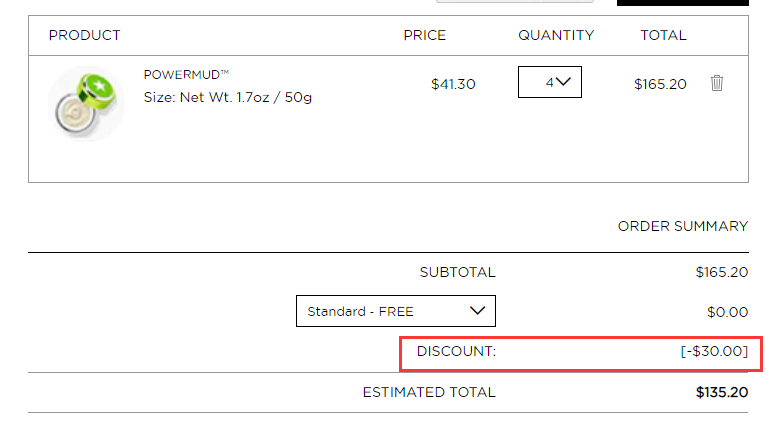The height and width of the screenshot is (443, 772).
Task: Click the ORDER SUMMARY heading
Action: pos(683,226)
